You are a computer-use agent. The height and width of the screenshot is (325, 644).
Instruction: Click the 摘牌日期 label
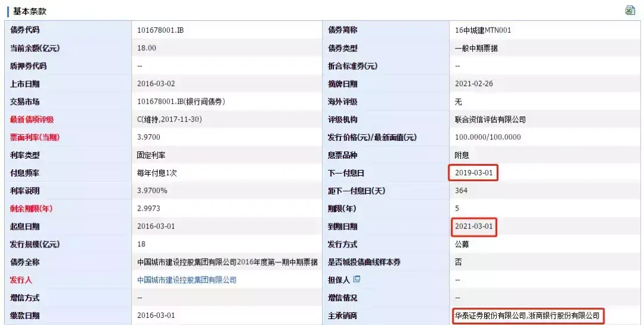click(x=342, y=84)
